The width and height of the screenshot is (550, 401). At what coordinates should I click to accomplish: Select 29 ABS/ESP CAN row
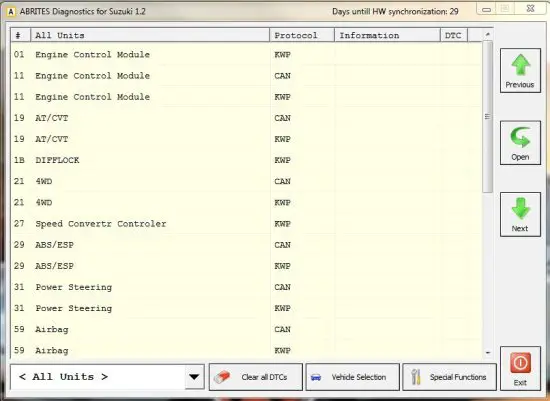pos(246,245)
